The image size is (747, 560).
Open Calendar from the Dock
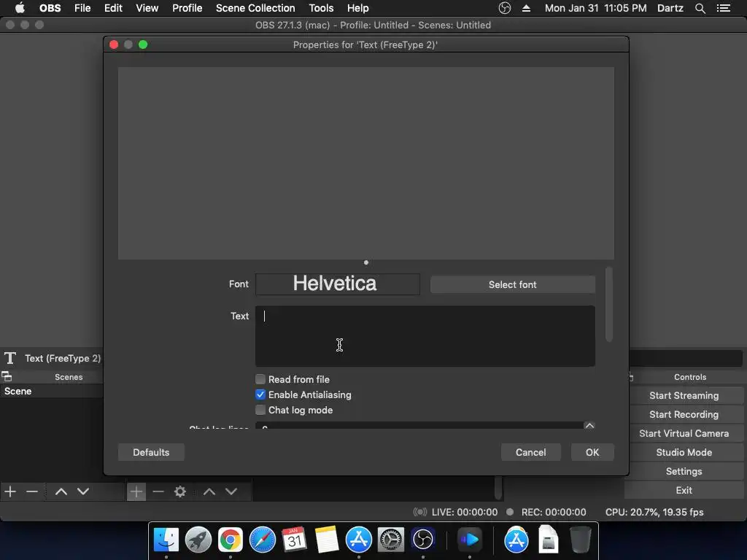point(295,540)
